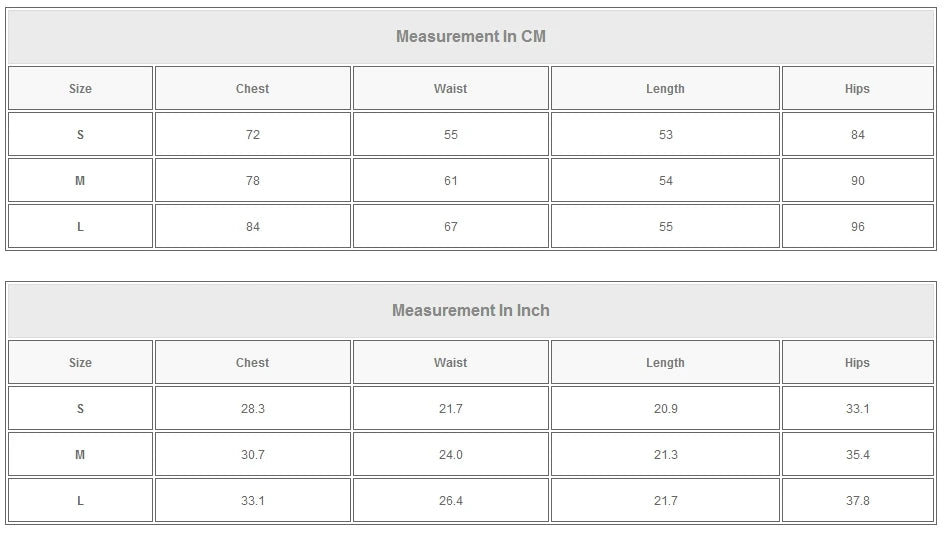Select the Chest header in CM table
Screen dimensions: 945x535
click(x=253, y=89)
